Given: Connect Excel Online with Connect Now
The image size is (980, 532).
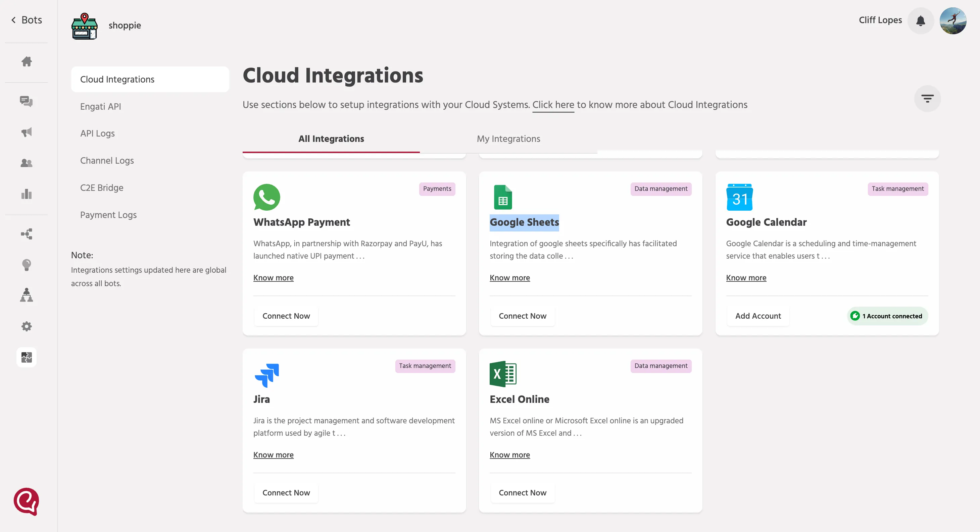Looking at the screenshot, I should click(x=522, y=493).
